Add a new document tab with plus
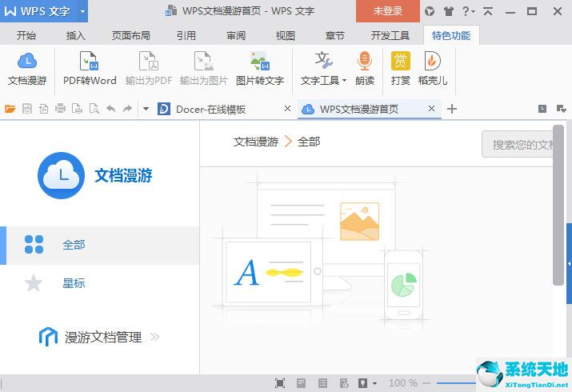The image size is (572, 392). 452,109
